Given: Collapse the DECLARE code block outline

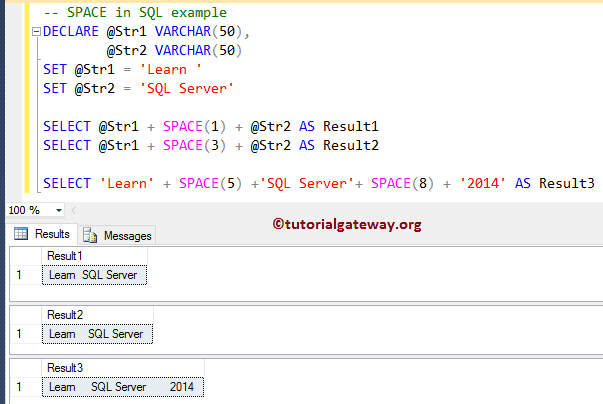Looking at the screenshot, I should (x=37, y=32).
